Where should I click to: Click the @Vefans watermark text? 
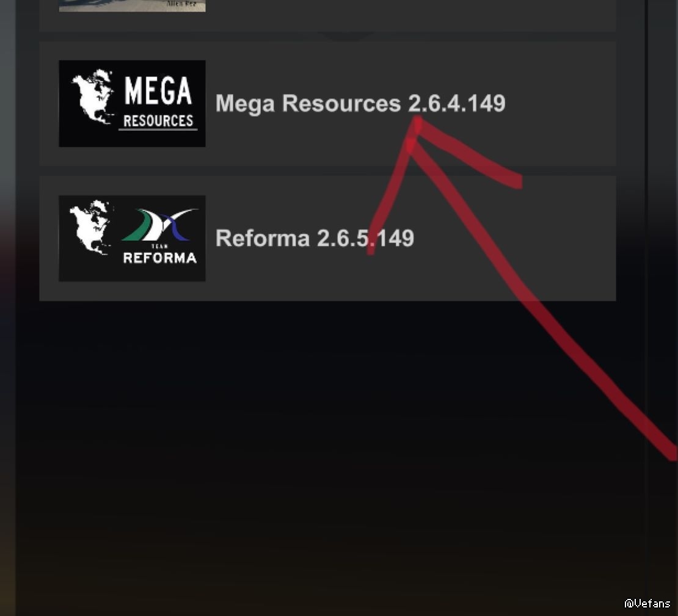pos(647,603)
